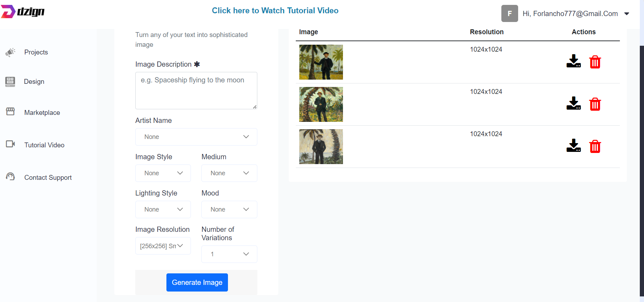The image size is (644, 302).
Task: Click 1024x1024 in the second row
Action: pos(486,92)
